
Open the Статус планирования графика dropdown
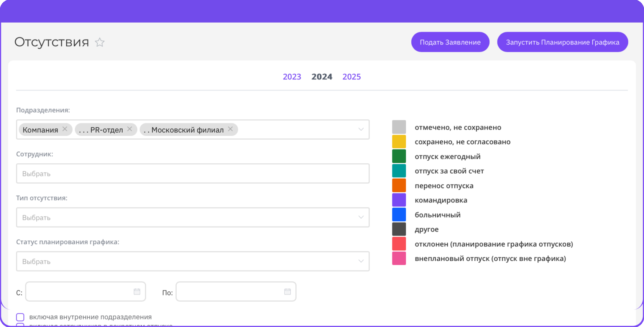click(193, 261)
